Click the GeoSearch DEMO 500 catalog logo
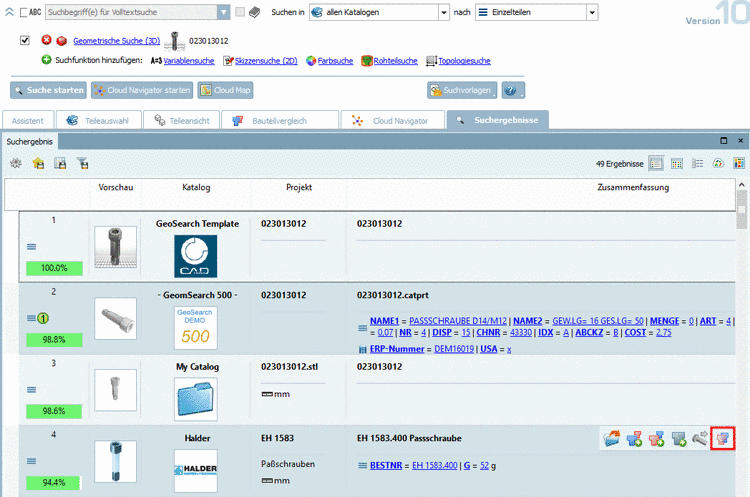Screen dimensions: 750x497 coord(196,328)
